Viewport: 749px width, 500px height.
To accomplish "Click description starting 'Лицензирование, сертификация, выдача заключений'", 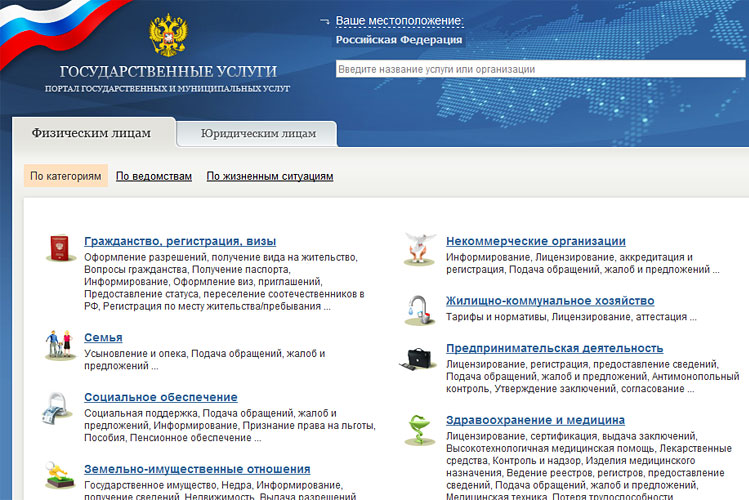I will [x=589, y=467].
